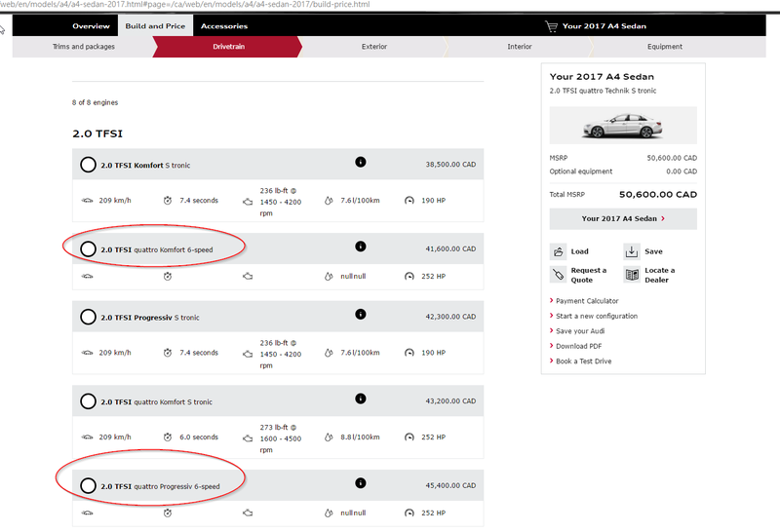Click the Request a Quote tag icon
Screen dimensions: 780x532
click(558, 275)
